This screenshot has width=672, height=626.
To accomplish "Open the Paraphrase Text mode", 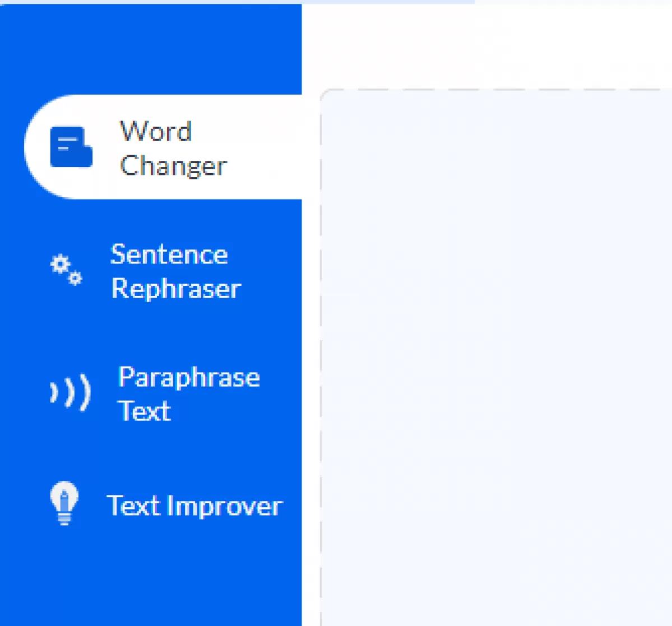I will click(x=188, y=393).
